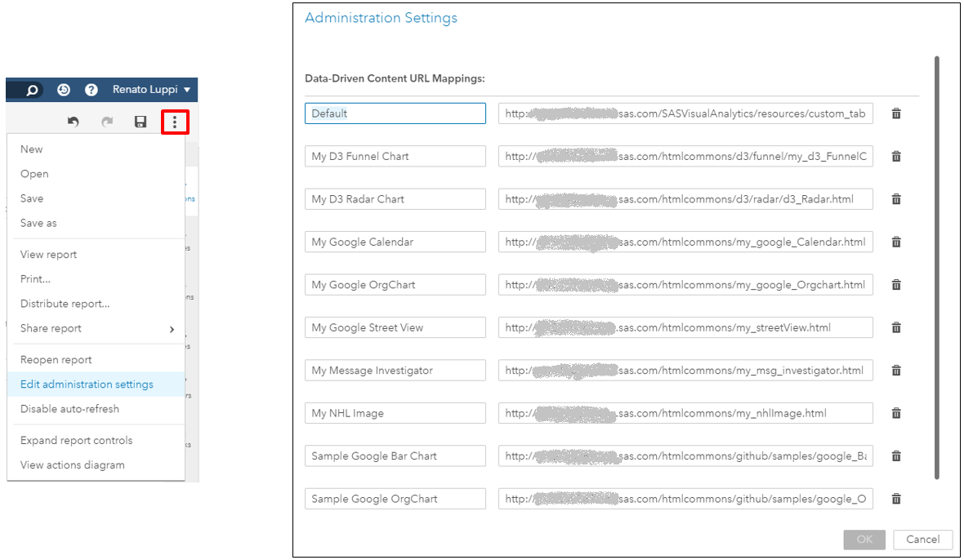The image size is (964, 560).
Task: Click the search magnifier icon
Action: point(33,90)
